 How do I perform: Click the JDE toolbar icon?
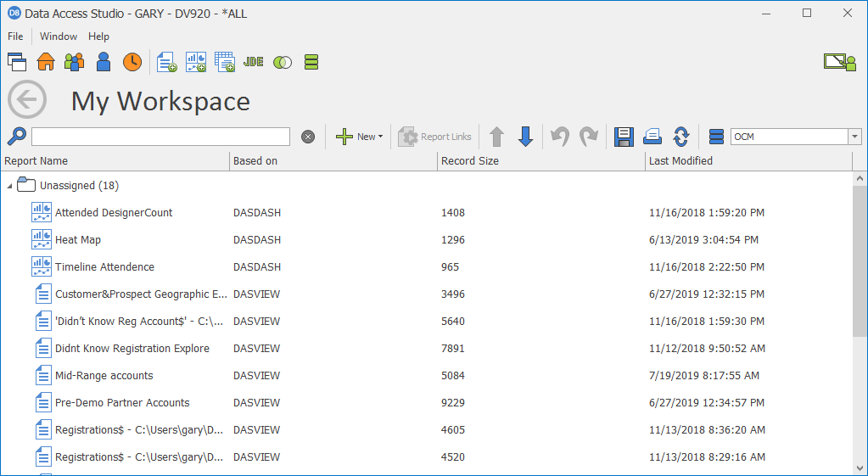254,62
